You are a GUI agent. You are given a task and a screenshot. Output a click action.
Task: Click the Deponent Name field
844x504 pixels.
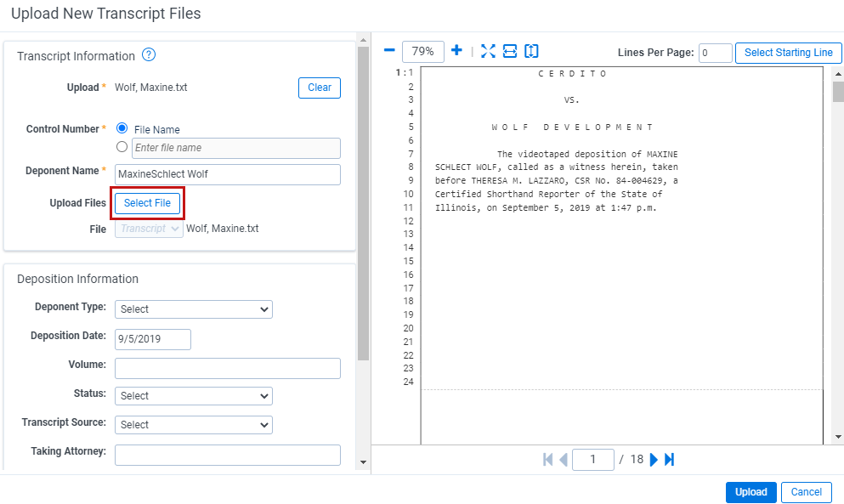228,174
